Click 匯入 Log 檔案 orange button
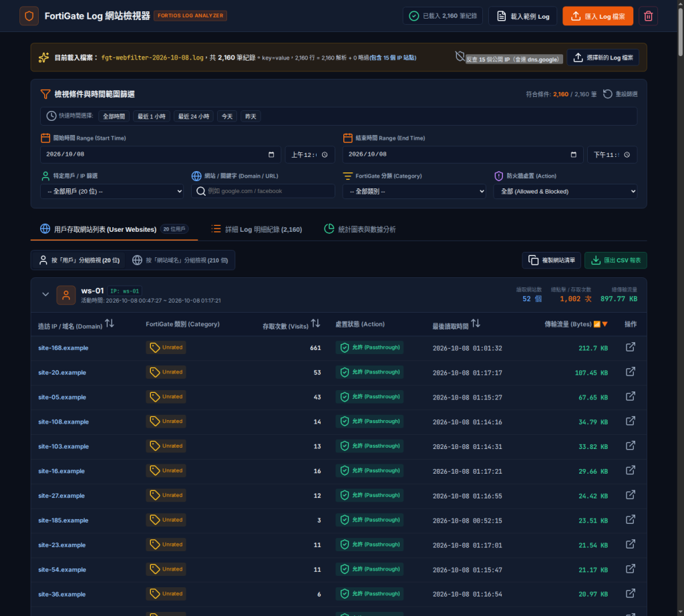 click(598, 16)
